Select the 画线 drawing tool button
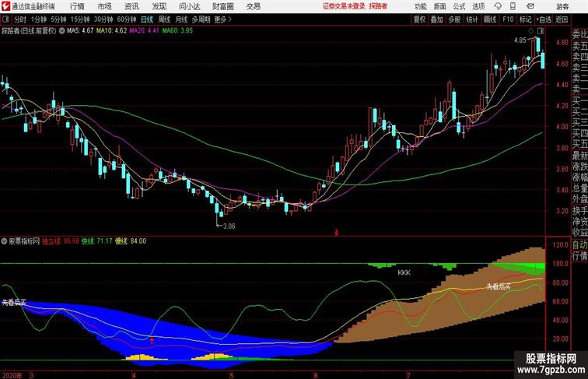The width and height of the screenshot is (588, 379). pos(490,19)
